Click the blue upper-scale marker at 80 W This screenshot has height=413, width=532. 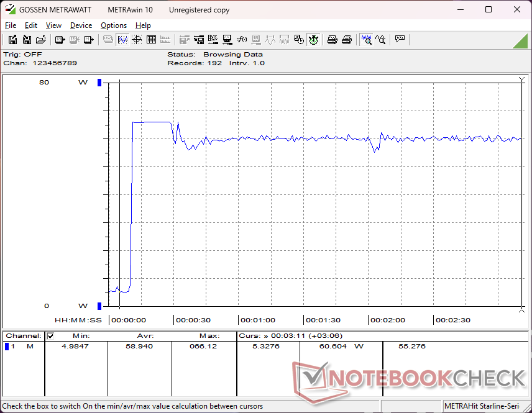tap(99, 83)
